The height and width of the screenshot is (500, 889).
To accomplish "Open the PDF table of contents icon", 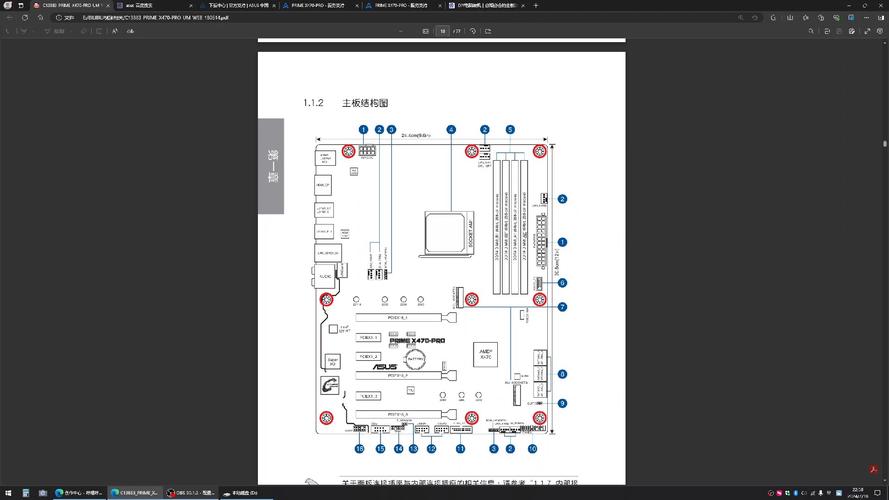I will (x=8, y=31).
